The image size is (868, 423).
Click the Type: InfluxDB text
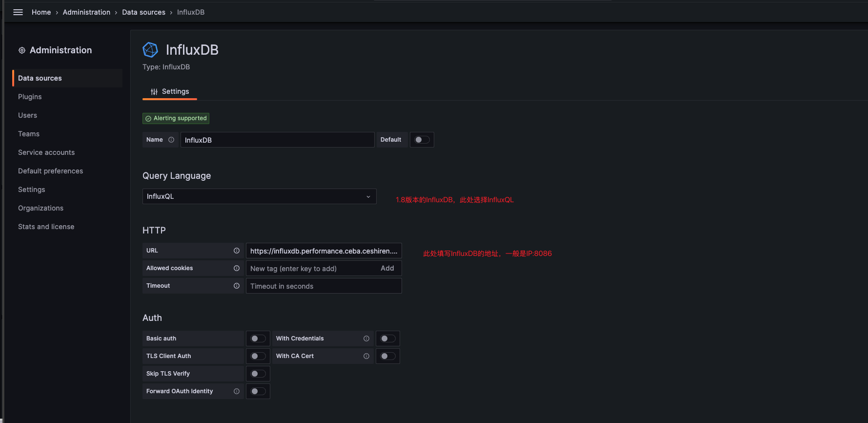click(x=166, y=67)
